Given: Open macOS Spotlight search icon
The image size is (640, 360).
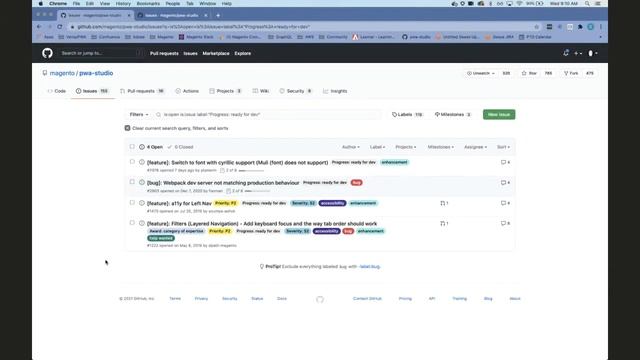Looking at the screenshot, I should [587, 4].
